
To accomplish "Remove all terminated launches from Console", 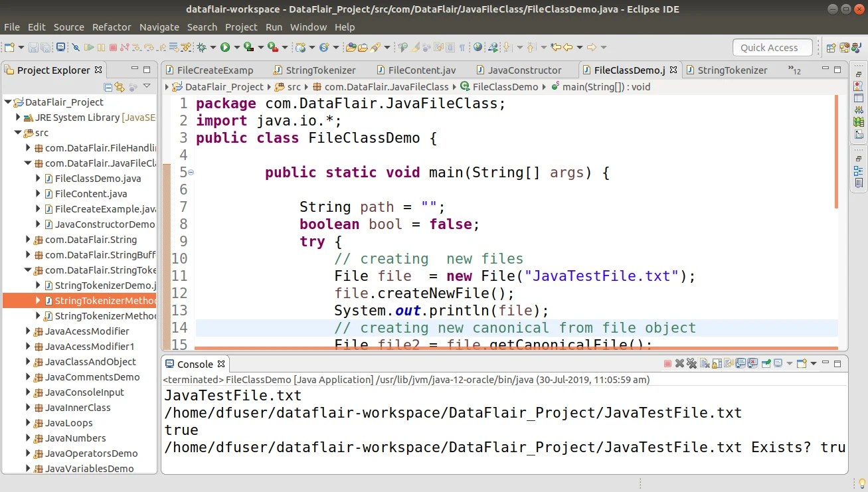I will pos(691,363).
